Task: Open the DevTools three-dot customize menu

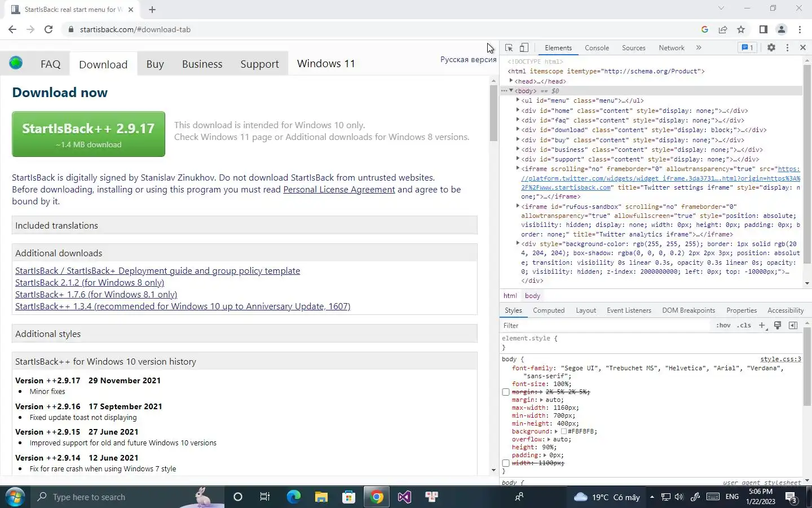Action: point(787,48)
